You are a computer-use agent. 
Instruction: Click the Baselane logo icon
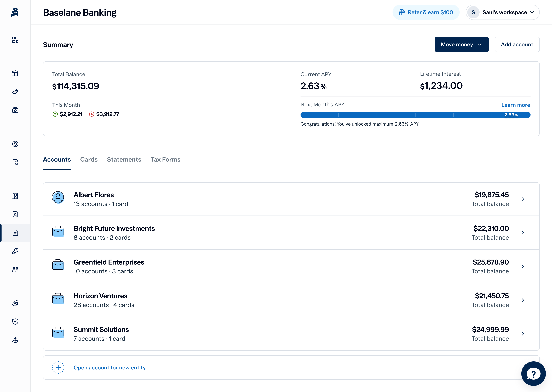(x=15, y=12)
